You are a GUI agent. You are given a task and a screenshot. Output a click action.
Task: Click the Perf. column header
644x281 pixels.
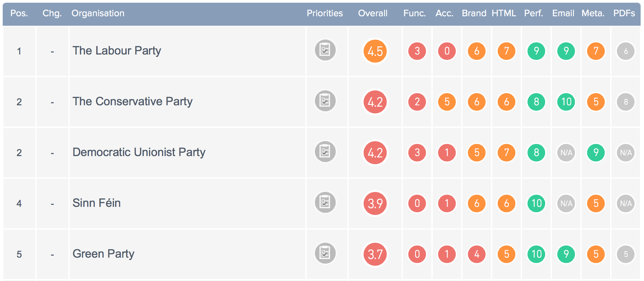[x=533, y=13]
